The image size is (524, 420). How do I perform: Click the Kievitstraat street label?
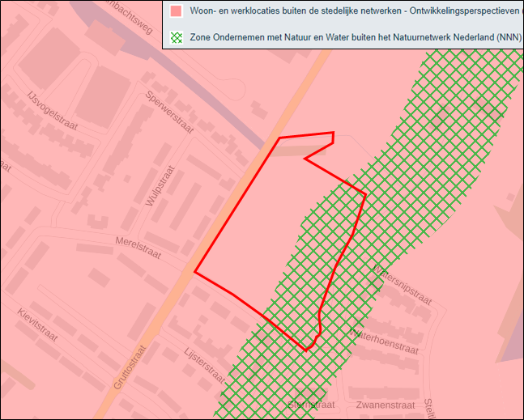tap(37, 325)
